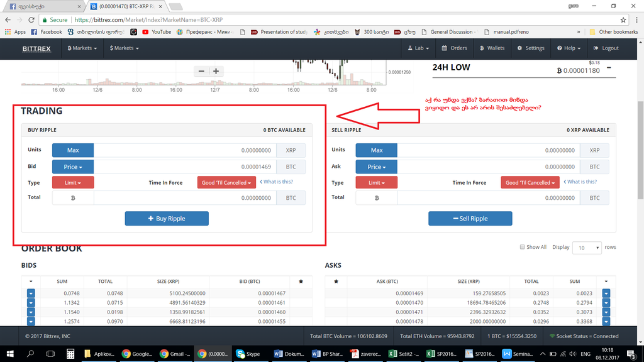
Task: Open sell Good 'Til Cancelled dropdown
Action: (530, 183)
